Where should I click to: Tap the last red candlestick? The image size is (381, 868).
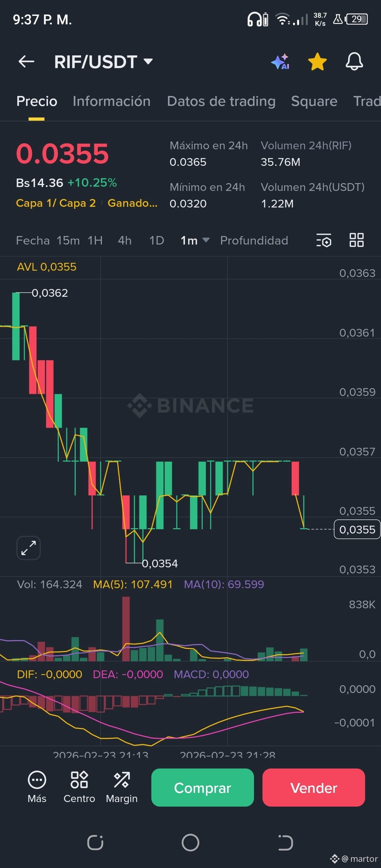295,478
